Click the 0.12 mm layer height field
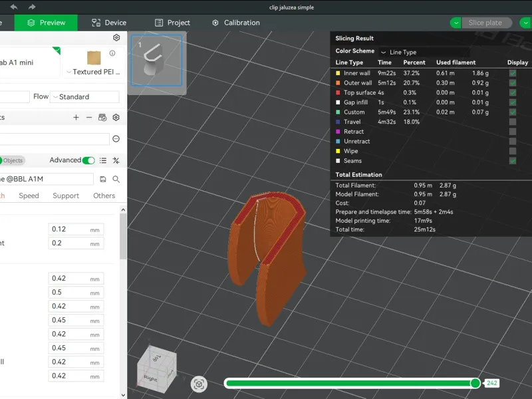Viewport: 532px width, 399px height. pyautogui.click(x=76, y=229)
